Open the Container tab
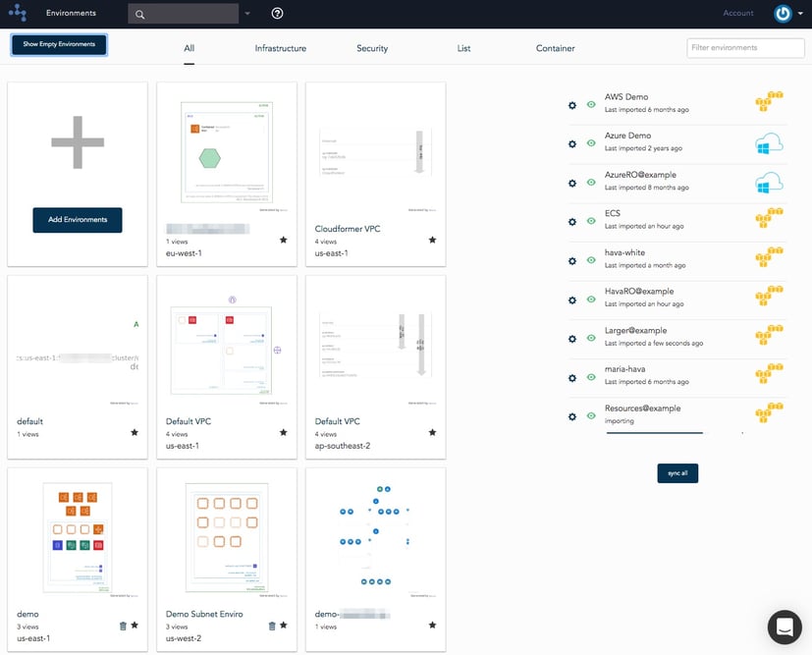812x655 pixels. click(555, 47)
